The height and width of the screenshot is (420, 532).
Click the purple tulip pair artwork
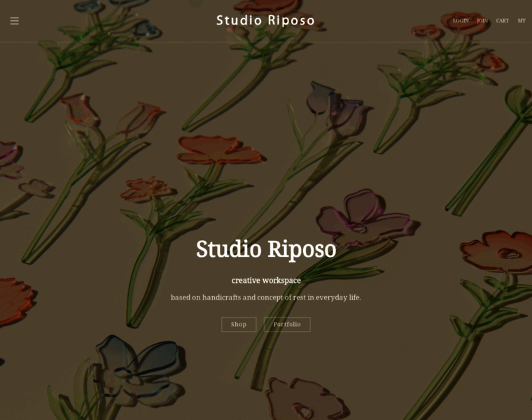(336, 104)
